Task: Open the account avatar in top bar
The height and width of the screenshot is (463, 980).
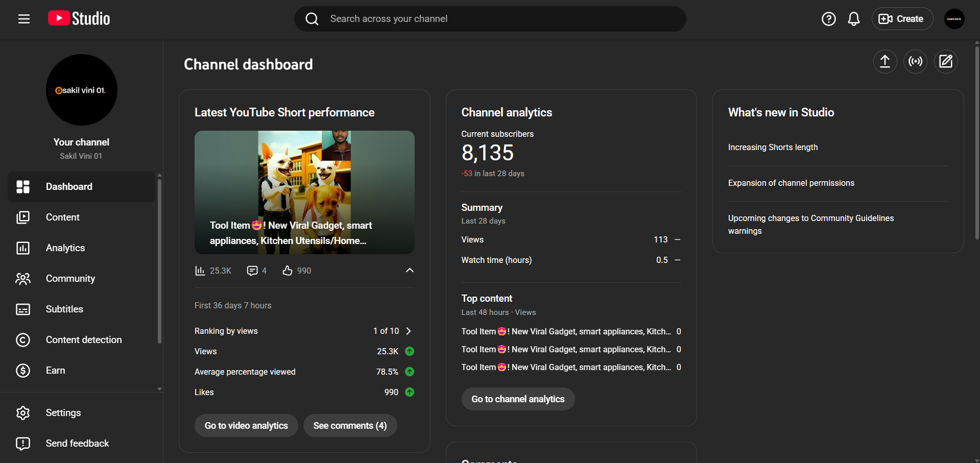Action: click(x=954, y=19)
